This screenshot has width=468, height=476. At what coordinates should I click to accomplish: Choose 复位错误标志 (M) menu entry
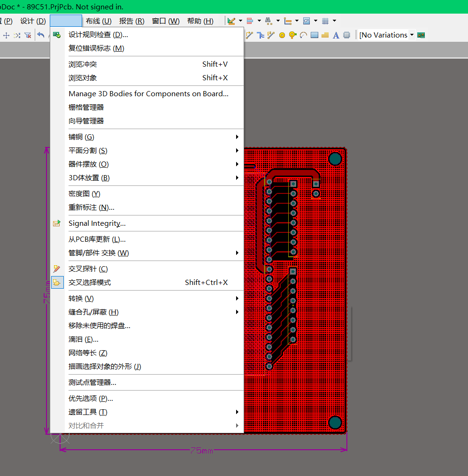click(147, 48)
